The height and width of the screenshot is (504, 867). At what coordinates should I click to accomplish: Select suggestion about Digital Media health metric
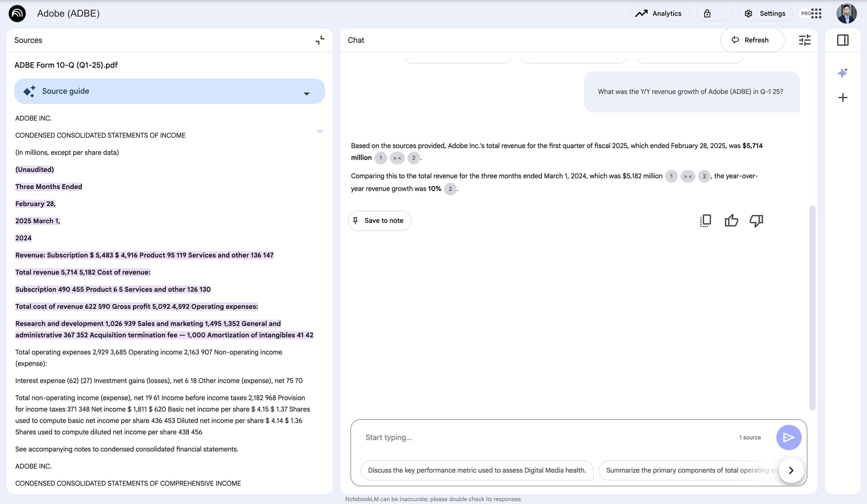[x=477, y=470]
